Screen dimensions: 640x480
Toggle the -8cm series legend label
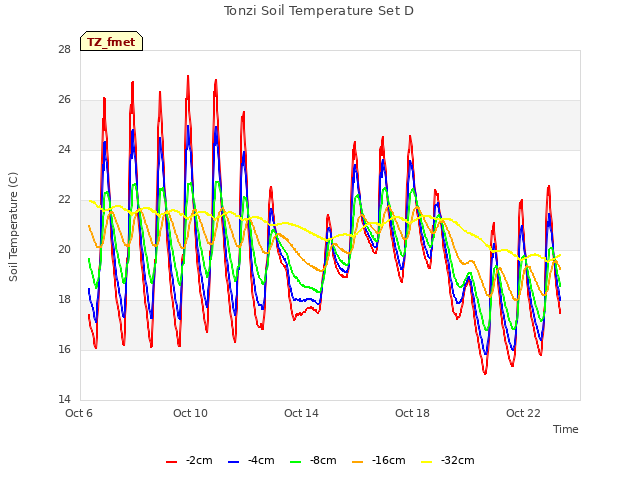point(323,460)
